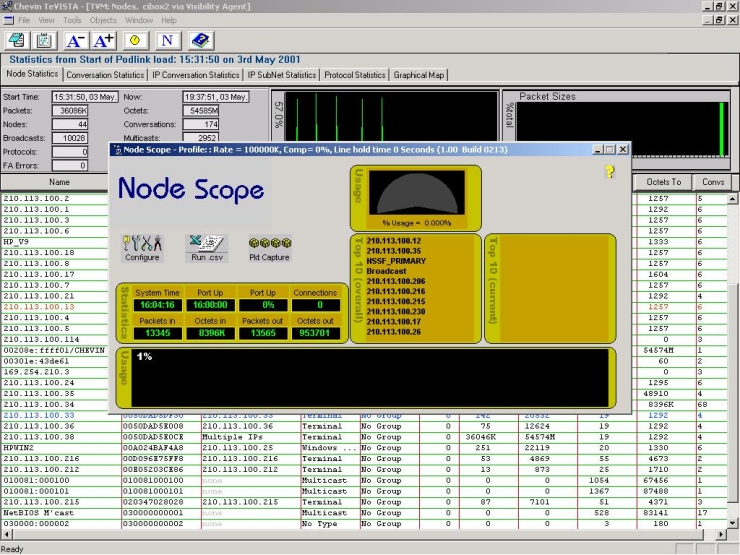Decrease font size with A- icon
Image resolution: width=740 pixels, height=555 pixels.
(x=76, y=41)
